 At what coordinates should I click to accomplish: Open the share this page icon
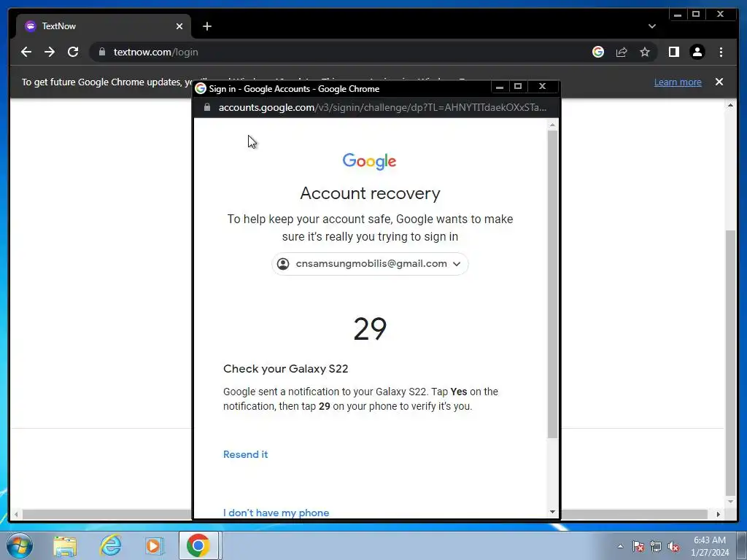(x=622, y=52)
